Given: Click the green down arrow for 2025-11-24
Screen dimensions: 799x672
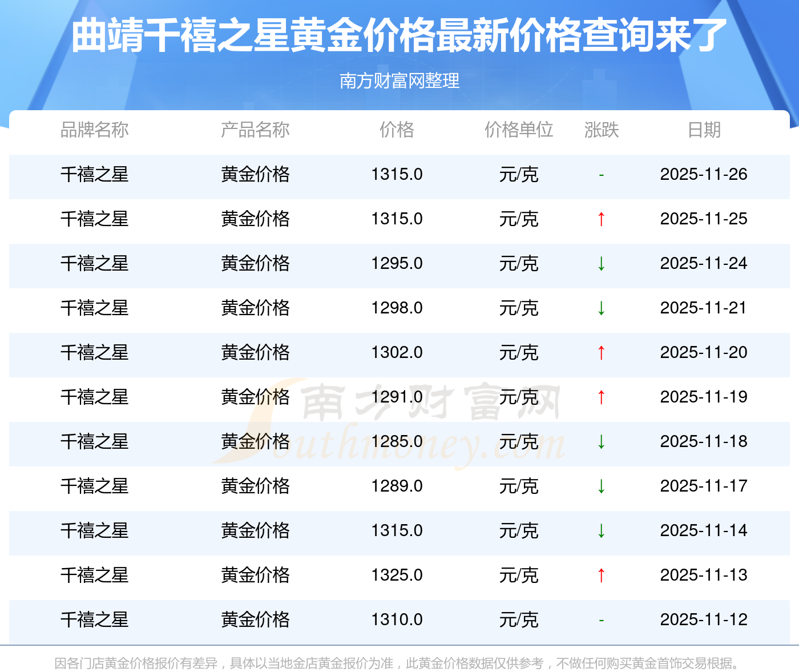Looking at the screenshot, I should click(601, 263).
